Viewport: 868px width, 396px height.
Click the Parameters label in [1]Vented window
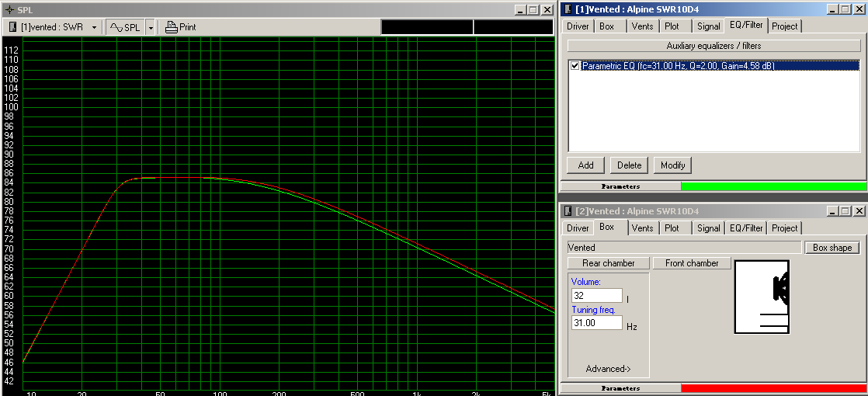coord(620,186)
